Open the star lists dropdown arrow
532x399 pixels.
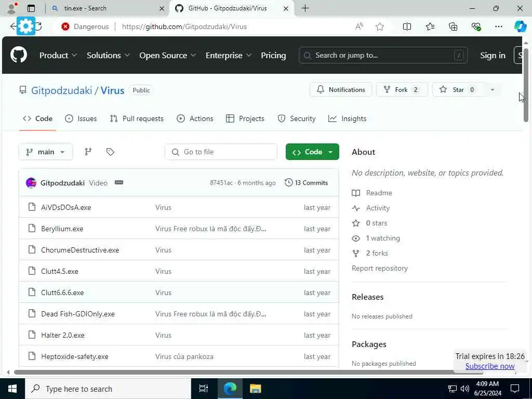coord(493,89)
